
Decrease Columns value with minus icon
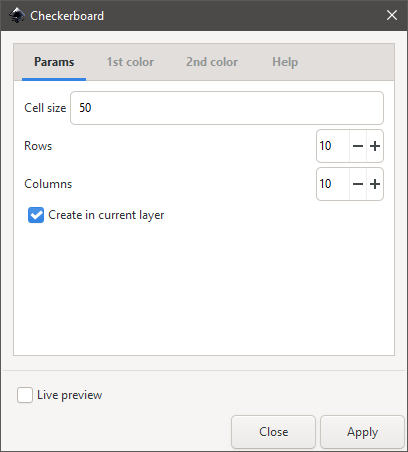click(358, 184)
